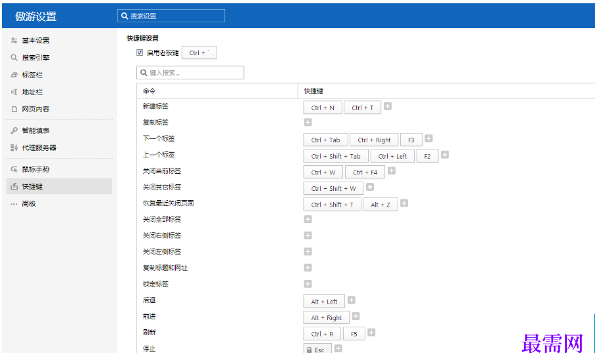
Task: Click the Ctrl + Right shortcut button
Action: coord(374,140)
